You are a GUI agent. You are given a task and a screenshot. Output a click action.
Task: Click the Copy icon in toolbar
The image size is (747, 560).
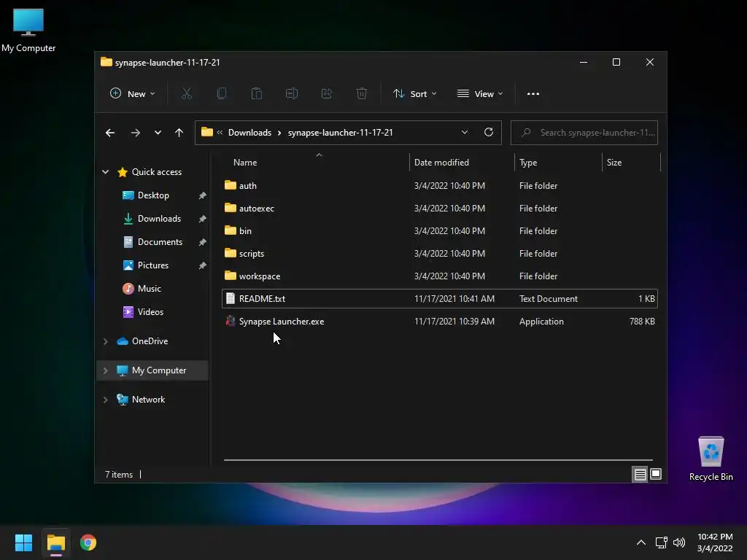tap(222, 93)
